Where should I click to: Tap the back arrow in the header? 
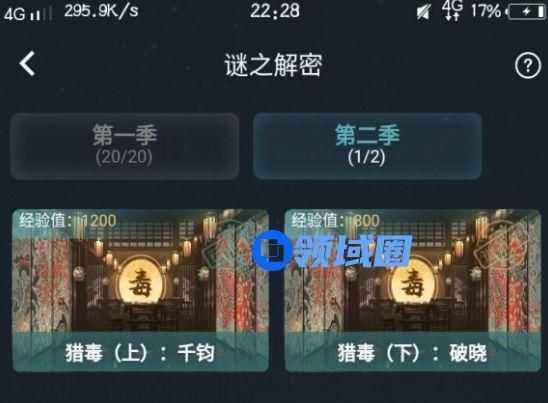[27, 64]
